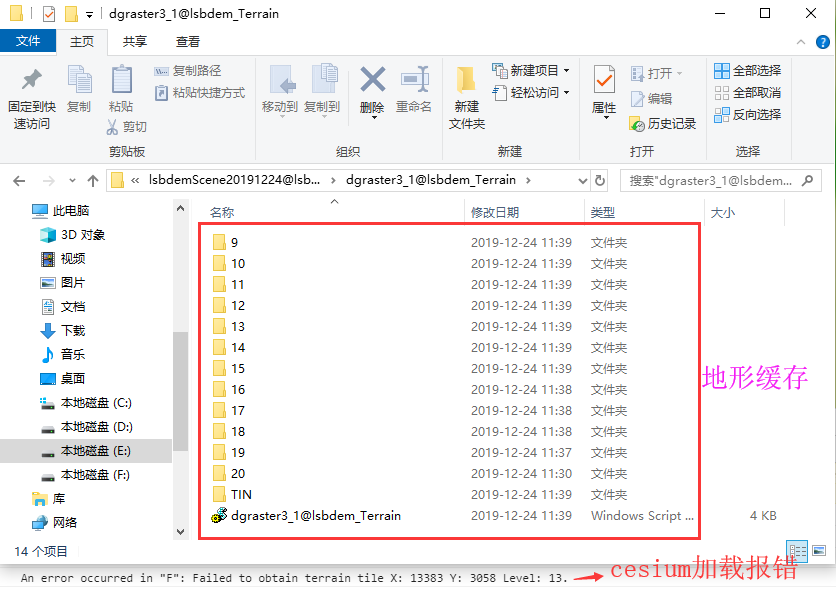This screenshot has width=836, height=589.
Task: Click dgraster3_1@lsbdem_Terrain breadcrumb segment
Action: click(431, 180)
